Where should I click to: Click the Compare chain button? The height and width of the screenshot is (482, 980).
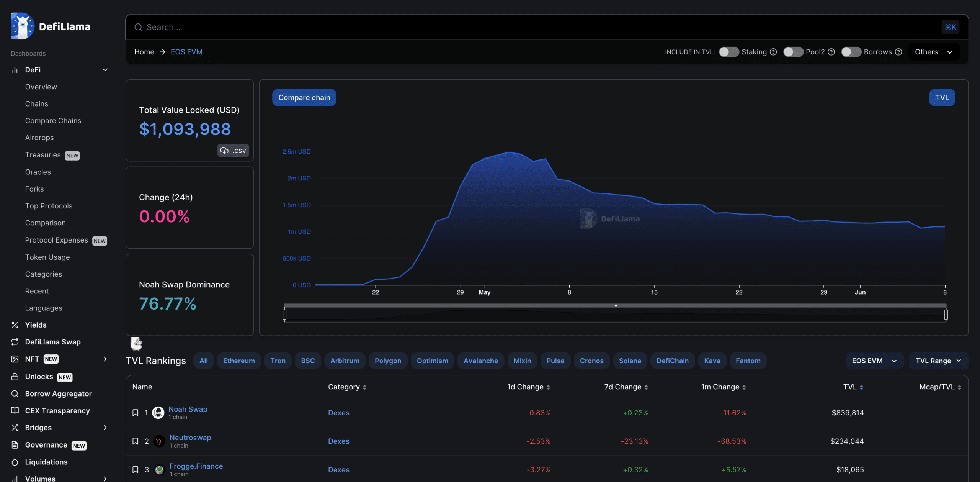(304, 97)
